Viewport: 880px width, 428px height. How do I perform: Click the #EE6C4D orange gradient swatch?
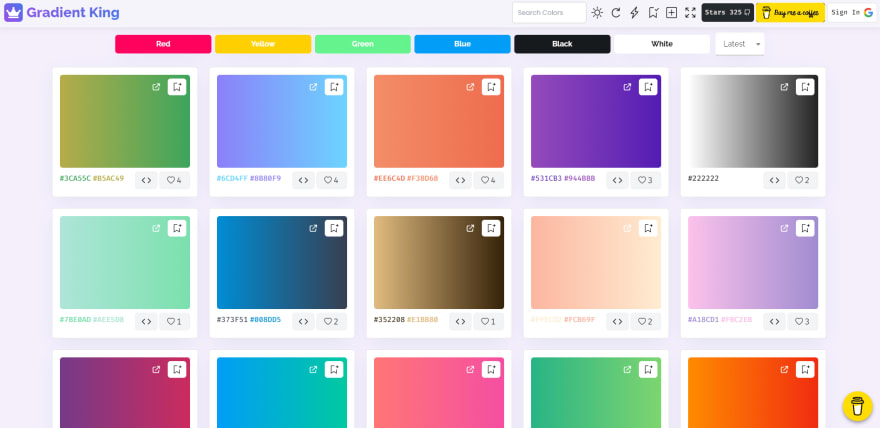[x=439, y=121]
